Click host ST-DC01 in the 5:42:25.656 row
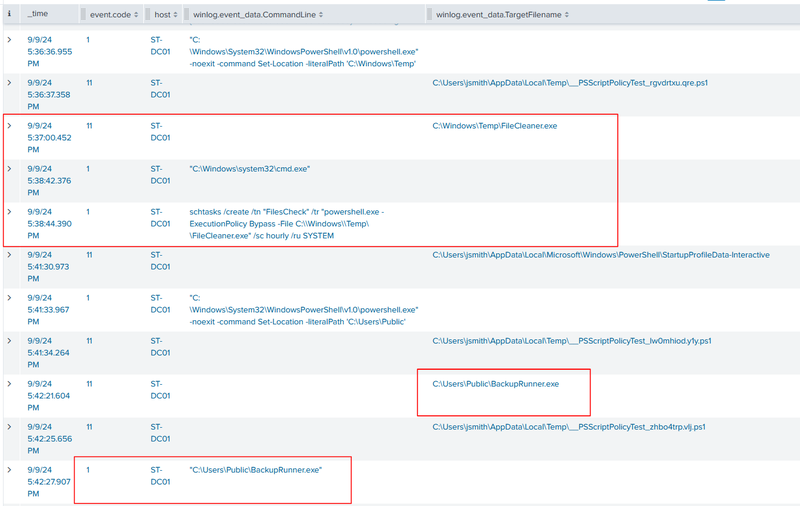Viewport: 800px width, 506px height. coord(160,433)
